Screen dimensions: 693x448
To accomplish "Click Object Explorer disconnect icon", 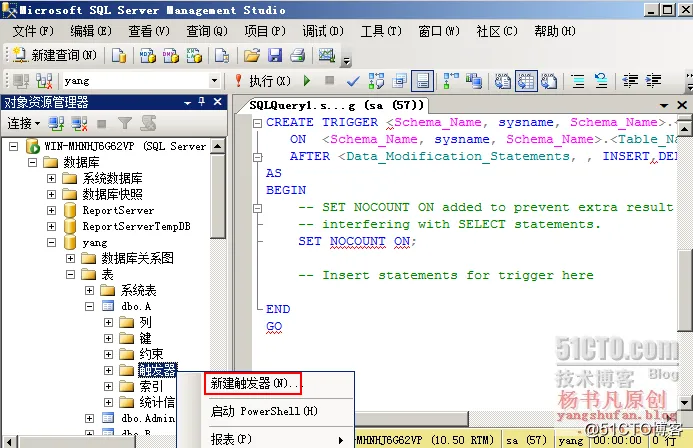I will tap(80, 124).
